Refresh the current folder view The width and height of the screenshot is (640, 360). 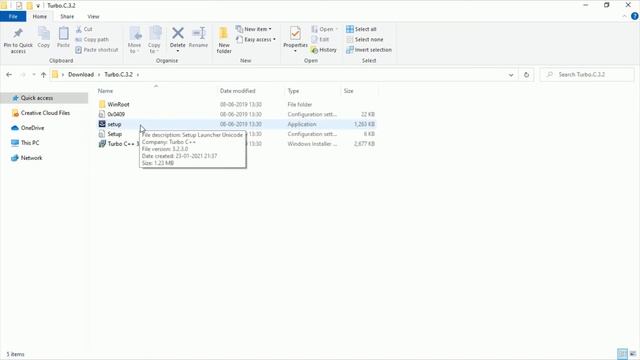(x=526, y=75)
